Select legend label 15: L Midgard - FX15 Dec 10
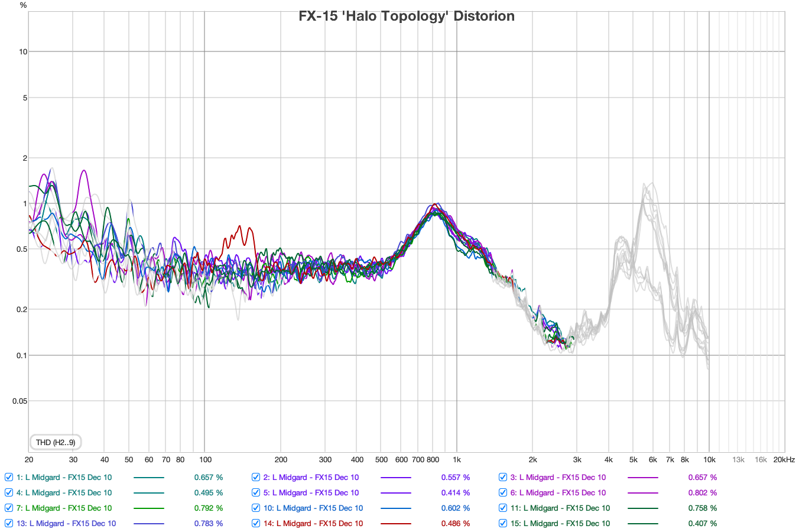799x532 pixels. [560, 523]
